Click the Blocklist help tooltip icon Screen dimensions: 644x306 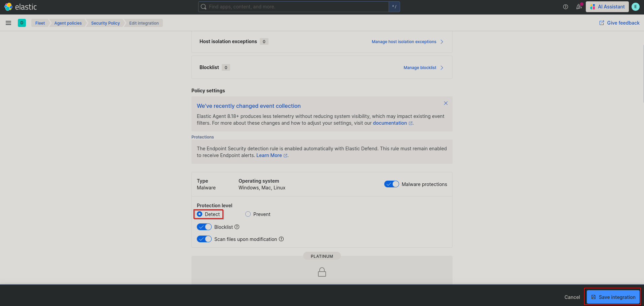click(237, 227)
